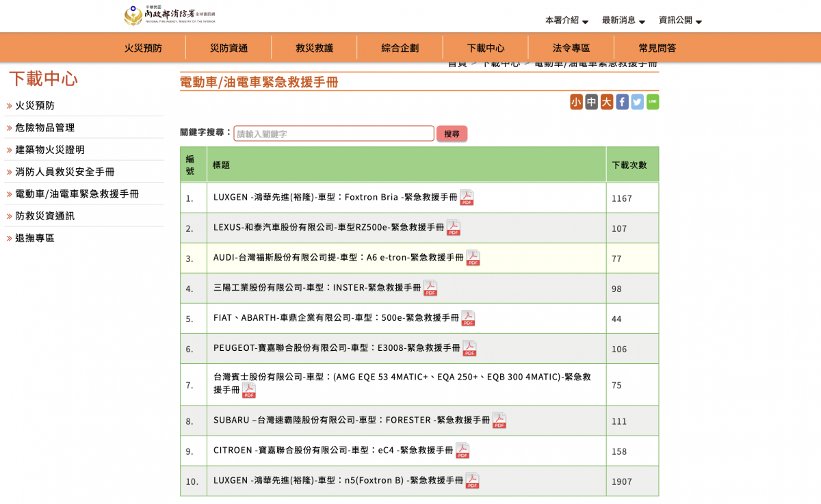This screenshot has height=504, width=821.
Task: Share the page via the Facebook icon
Action: pyautogui.click(x=622, y=101)
